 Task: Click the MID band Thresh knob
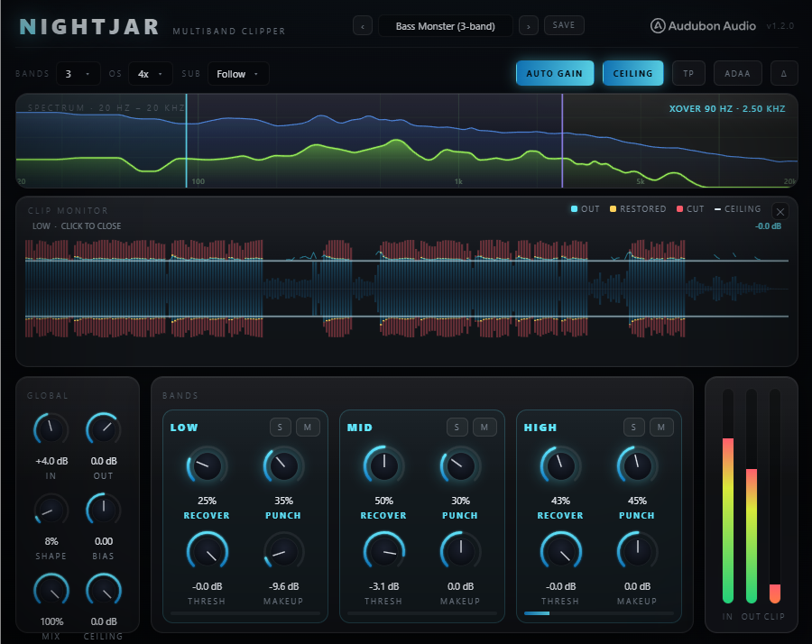383,552
